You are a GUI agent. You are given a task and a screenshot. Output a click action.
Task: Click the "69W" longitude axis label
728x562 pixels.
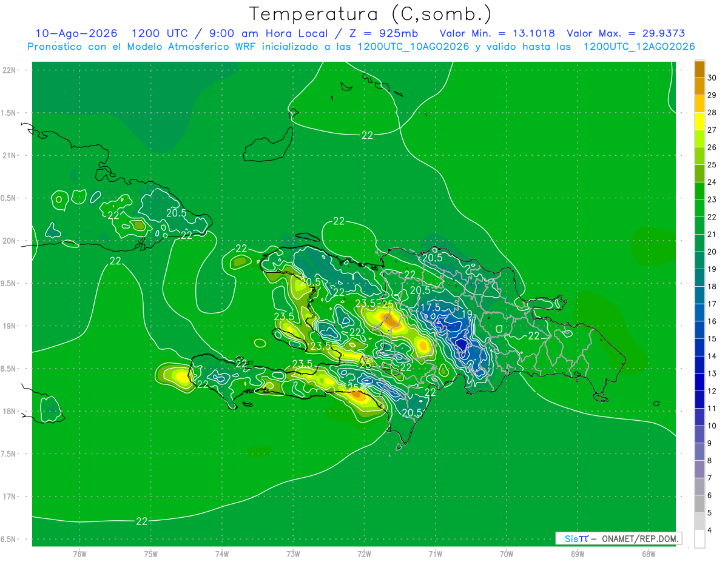pyautogui.click(x=577, y=554)
